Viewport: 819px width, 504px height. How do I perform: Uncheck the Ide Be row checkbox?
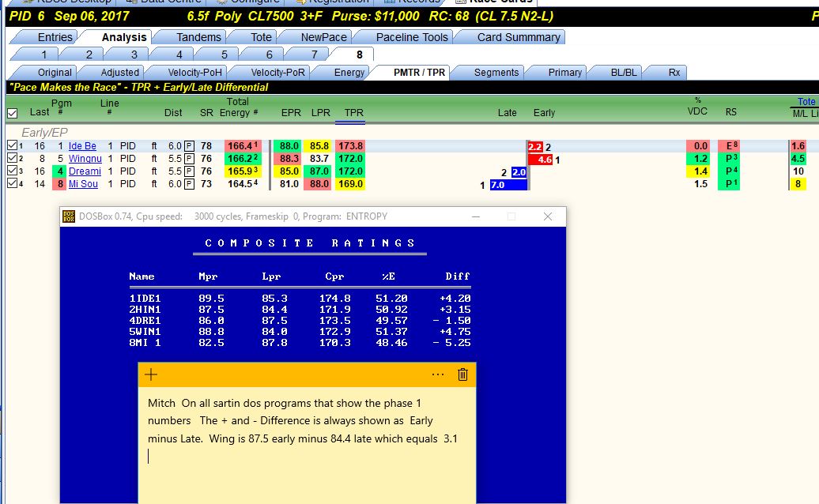click(x=12, y=145)
